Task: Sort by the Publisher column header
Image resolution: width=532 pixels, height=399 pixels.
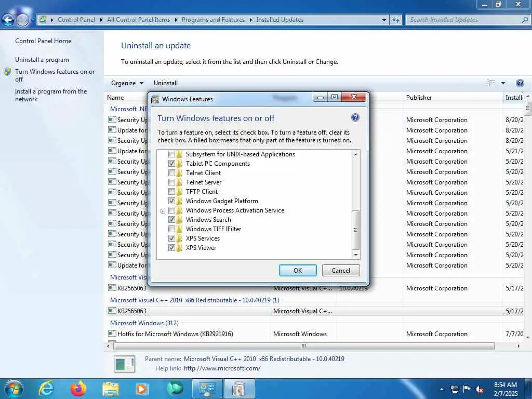Action: (419, 97)
